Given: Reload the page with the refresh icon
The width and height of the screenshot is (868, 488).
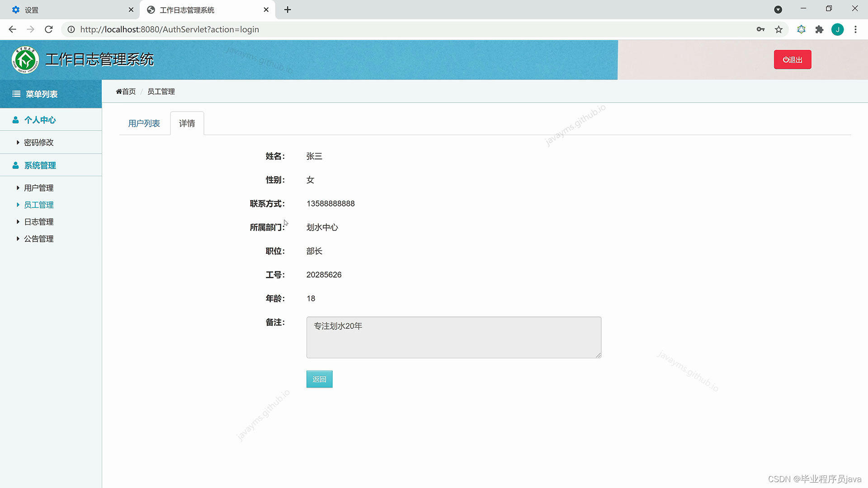Looking at the screenshot, I should tap(49, 29).
